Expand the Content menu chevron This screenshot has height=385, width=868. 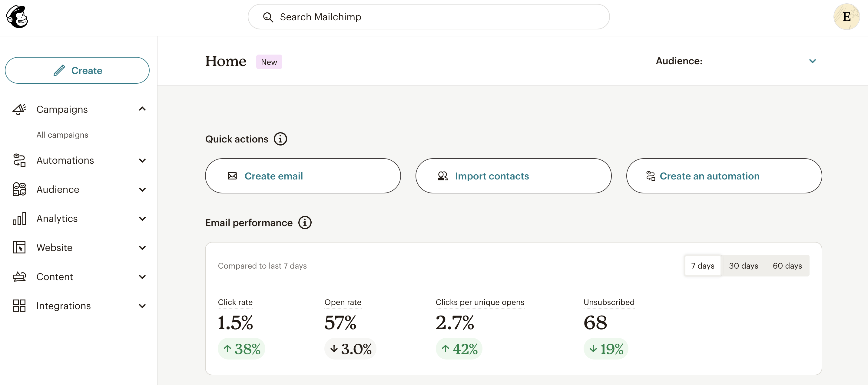pos(142,277)
